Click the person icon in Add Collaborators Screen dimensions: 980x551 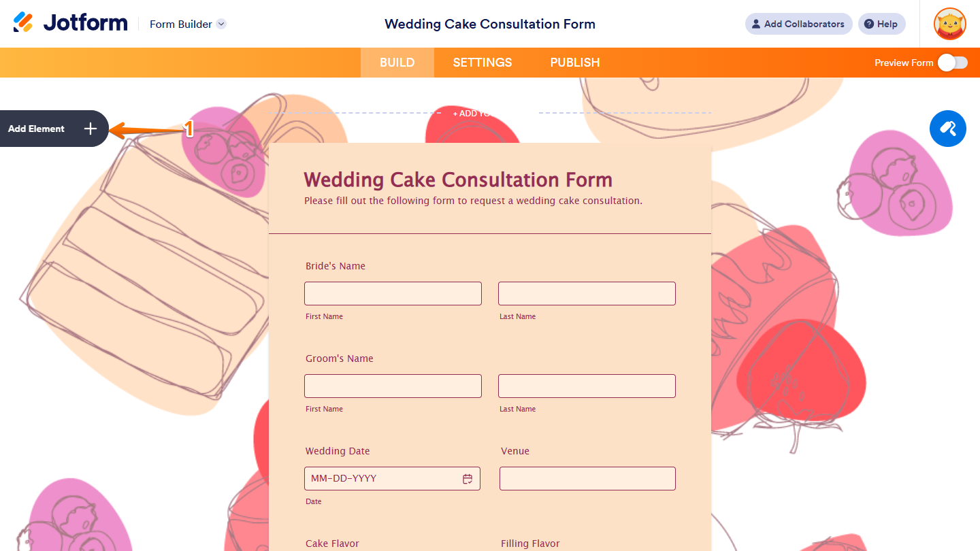pos(756,24)
